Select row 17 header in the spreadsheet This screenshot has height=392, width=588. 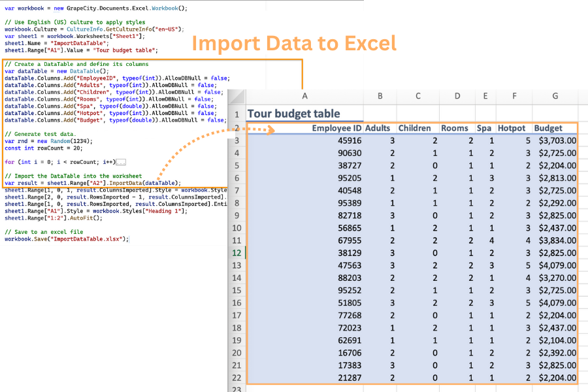237,316
